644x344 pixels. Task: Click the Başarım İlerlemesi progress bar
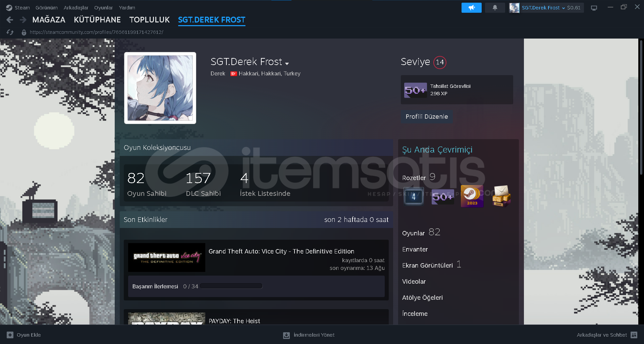tap(231, 286)
